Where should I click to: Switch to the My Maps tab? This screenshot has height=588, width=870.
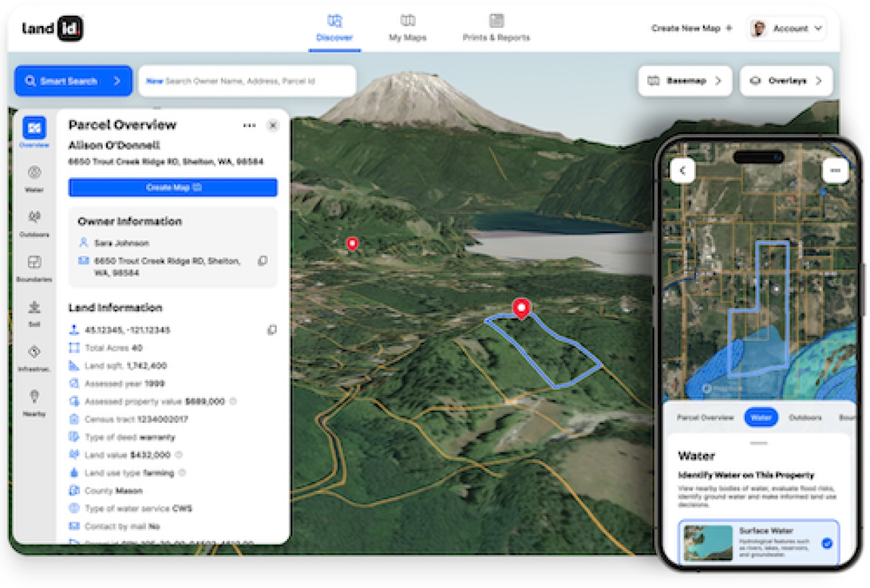click(x=407, y=28)
